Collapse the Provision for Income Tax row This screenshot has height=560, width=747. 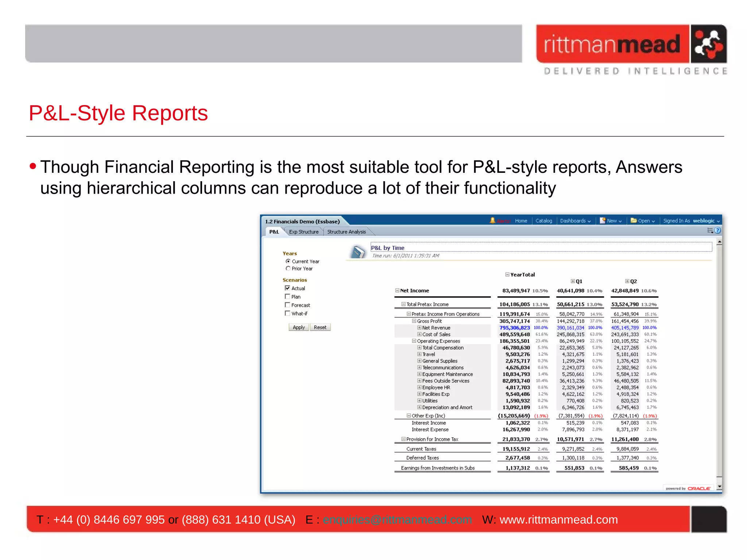[x=403, y=439]
